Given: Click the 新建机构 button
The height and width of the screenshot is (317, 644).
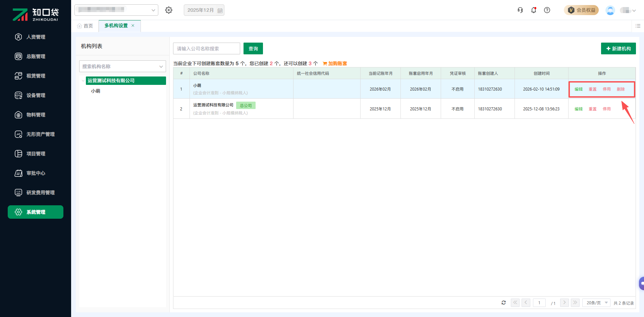Looking at the screenshot, I should [x=619, y=49].
